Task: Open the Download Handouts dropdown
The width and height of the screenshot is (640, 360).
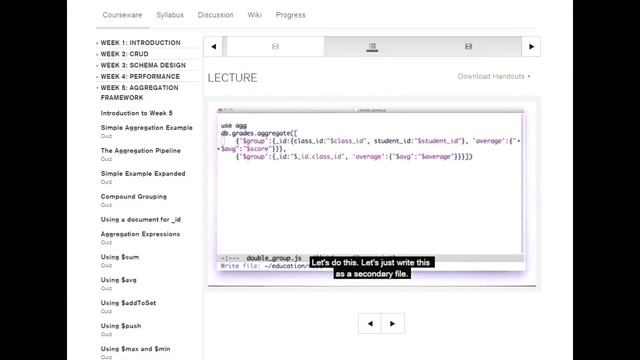Action: pos(494,76)
